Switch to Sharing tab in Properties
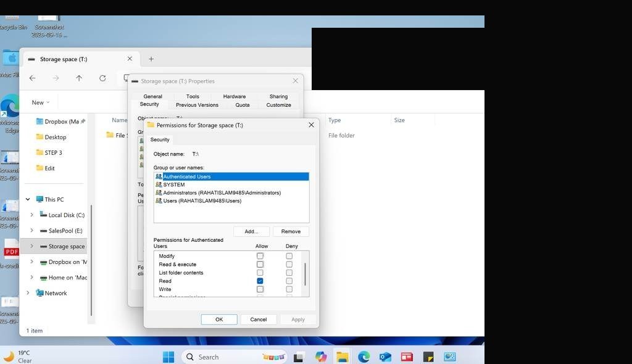The width and height of the screenshot is (632, 364). tap(278, 96)
